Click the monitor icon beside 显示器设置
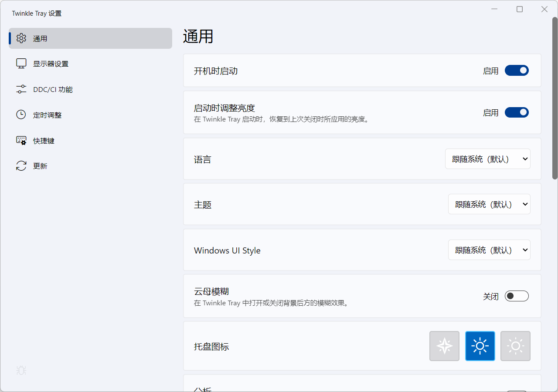 [x=21, y=64]
